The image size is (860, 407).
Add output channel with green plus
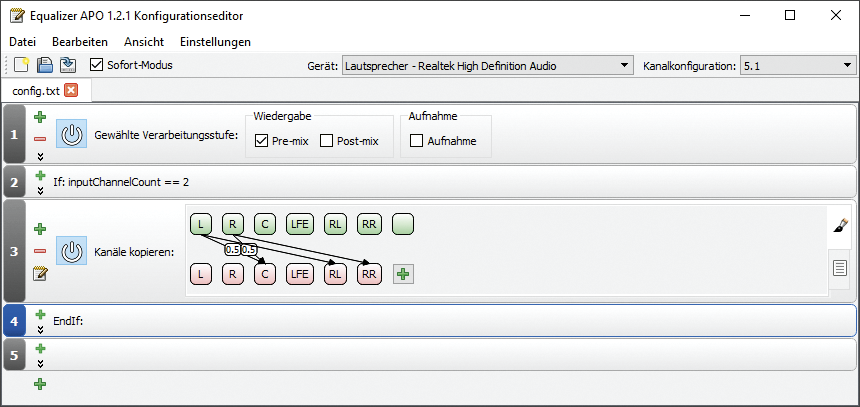pyautogui.click(x=403, y=273)
